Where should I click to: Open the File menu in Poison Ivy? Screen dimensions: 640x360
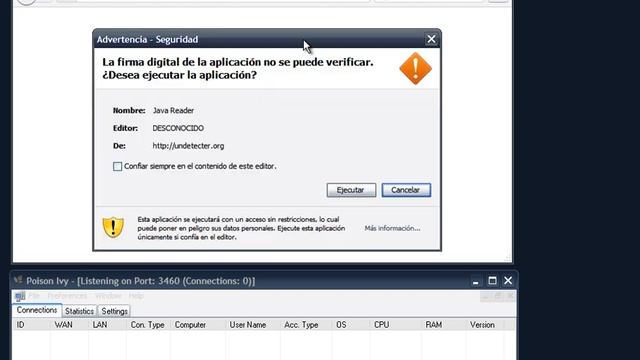click(34, 296)
